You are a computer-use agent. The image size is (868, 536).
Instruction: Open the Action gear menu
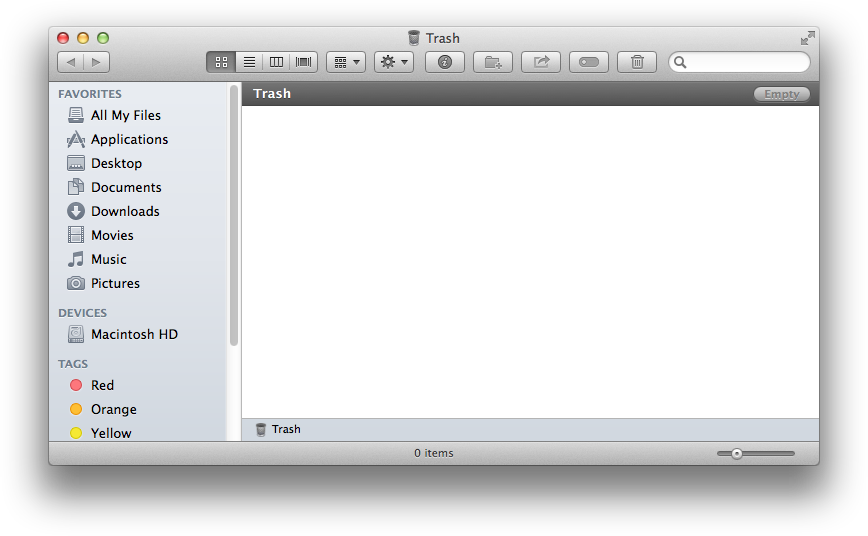click(x=393, y=62)
